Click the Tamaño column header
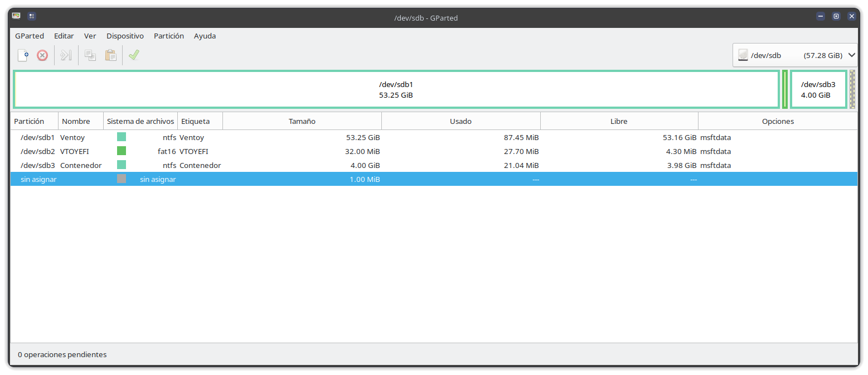The image size is (868, 375). click(x=302, y=121)
